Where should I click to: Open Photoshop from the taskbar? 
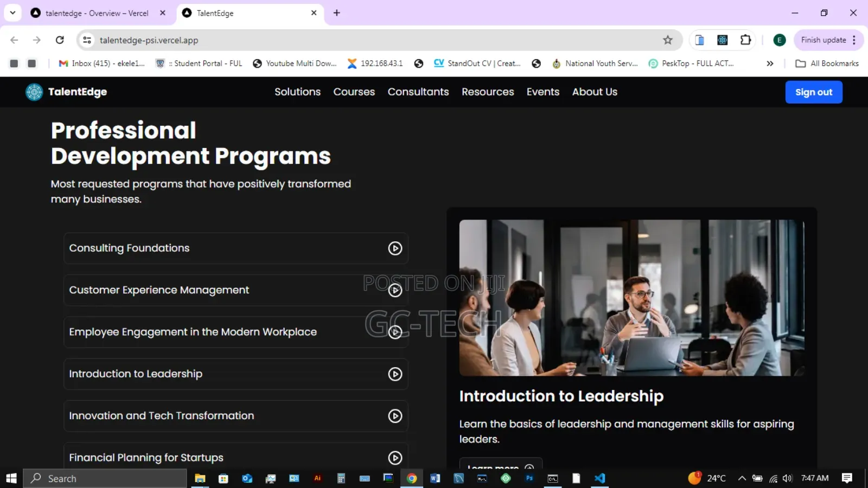(529, 478)
